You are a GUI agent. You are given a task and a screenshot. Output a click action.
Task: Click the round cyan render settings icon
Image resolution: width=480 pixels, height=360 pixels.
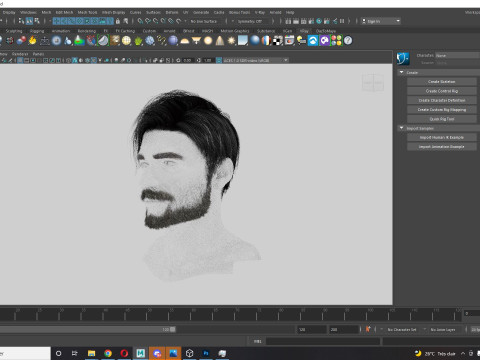319,21
